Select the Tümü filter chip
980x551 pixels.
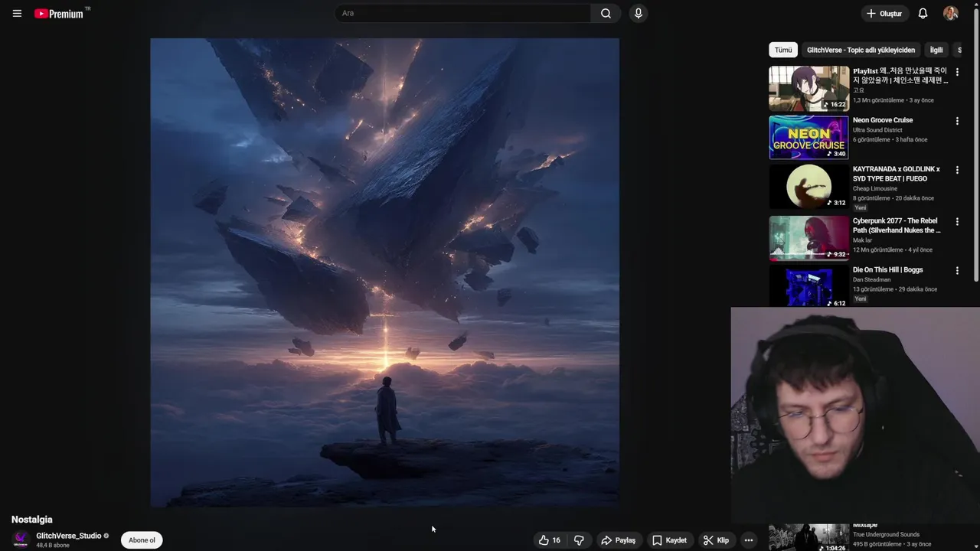click(783, 50)
